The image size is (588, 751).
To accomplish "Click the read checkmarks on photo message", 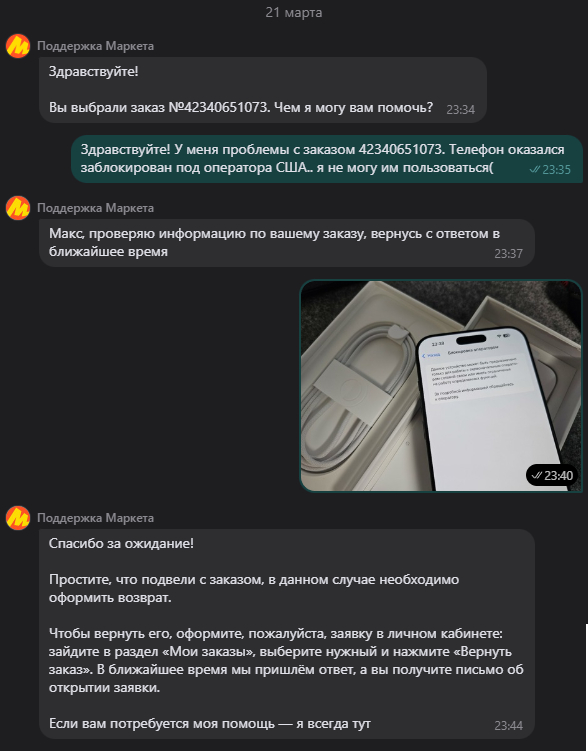I will pos(536,475).
